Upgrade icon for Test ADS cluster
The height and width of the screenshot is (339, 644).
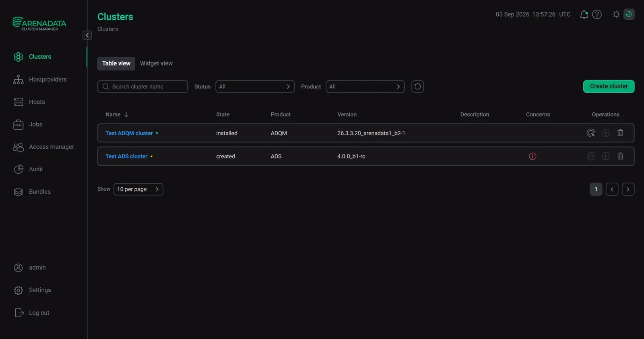coord(606,156)
